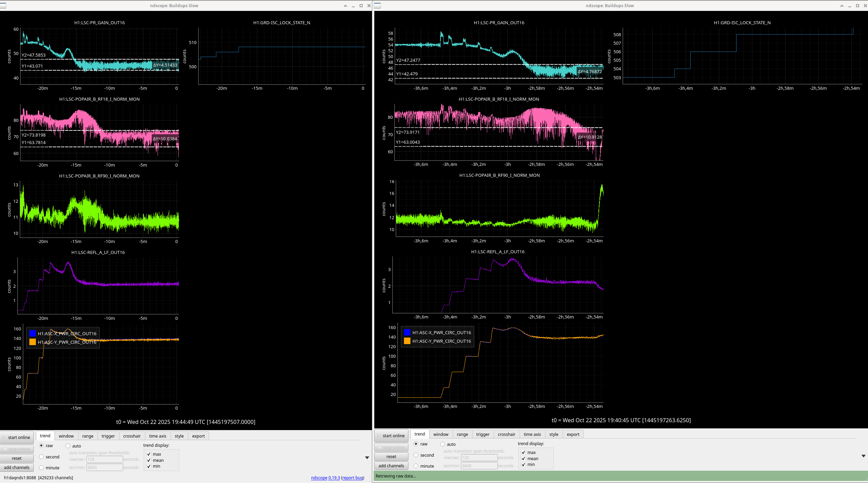Click the ΔY=10.9128 cursor label on right RF18 plot
Screen dimensions: 868x483
[590, 137]
